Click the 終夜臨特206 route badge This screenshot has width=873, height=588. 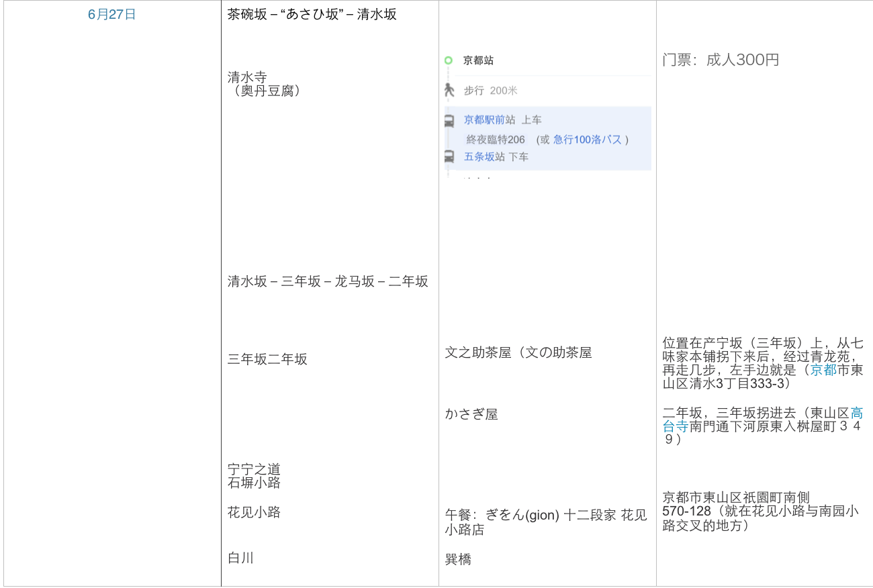click(x=496, y=140)
